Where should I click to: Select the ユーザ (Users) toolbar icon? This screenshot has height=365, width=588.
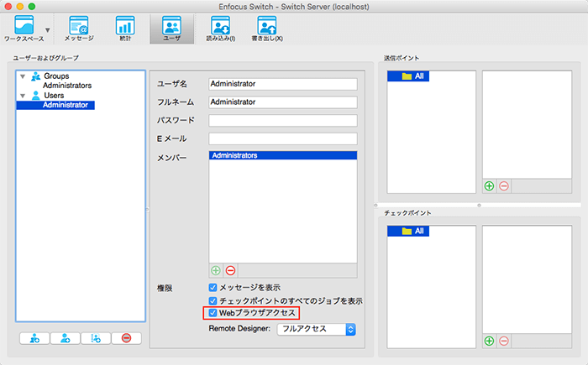click(171, 29)
